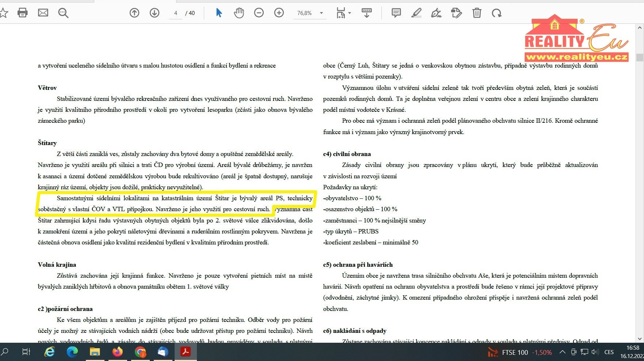Open Firefox from the taskbar

(118, 352)
